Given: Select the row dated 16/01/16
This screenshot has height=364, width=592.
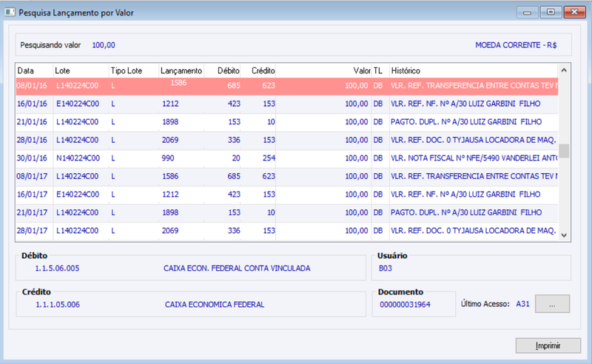Looking at the screenshot, I should click(286, 104).
